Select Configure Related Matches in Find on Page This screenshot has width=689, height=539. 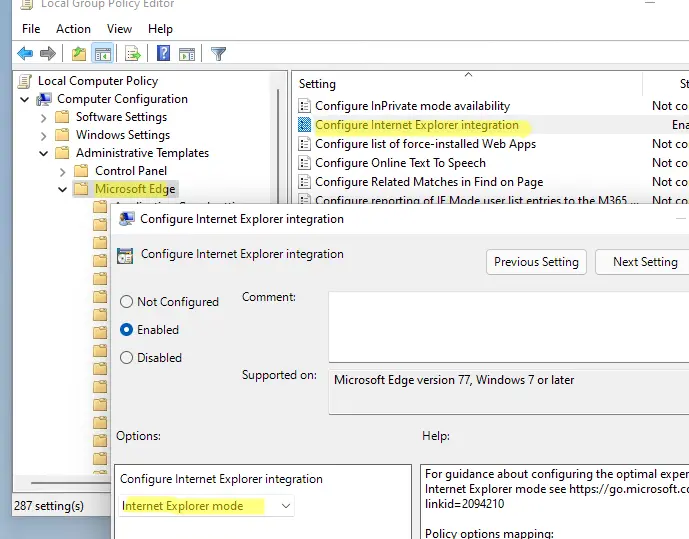pyautogui.click(x=429, y=181)
